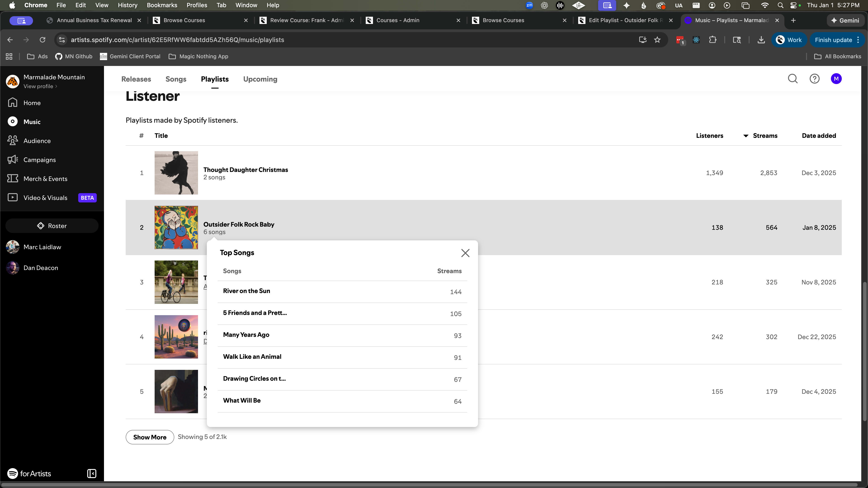The image size is (868, 488).
Task: Click the search magnifier icon
Action: click(793, 79)
